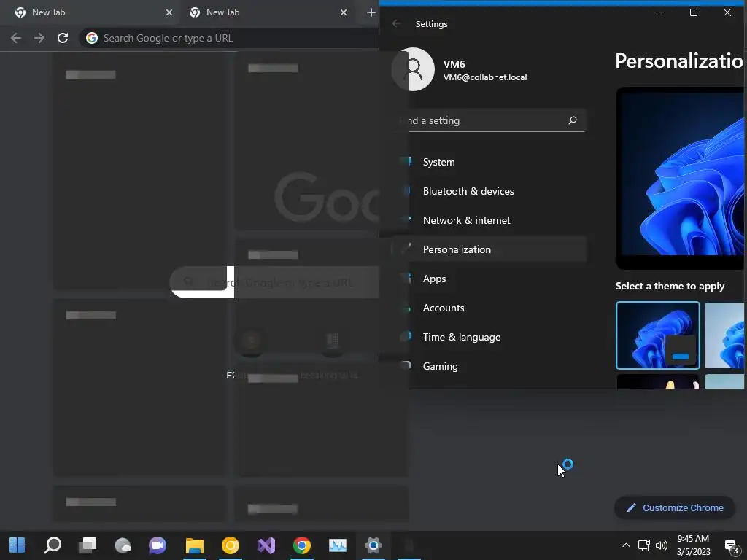
Task: Show hidden system tray icons
Action: (626, 545)
